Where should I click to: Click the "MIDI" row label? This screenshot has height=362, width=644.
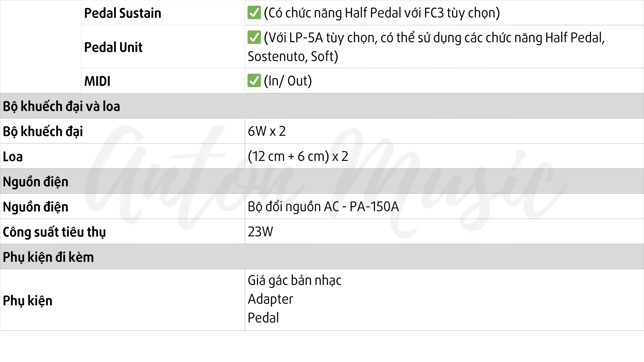click(x=97, y=81)
